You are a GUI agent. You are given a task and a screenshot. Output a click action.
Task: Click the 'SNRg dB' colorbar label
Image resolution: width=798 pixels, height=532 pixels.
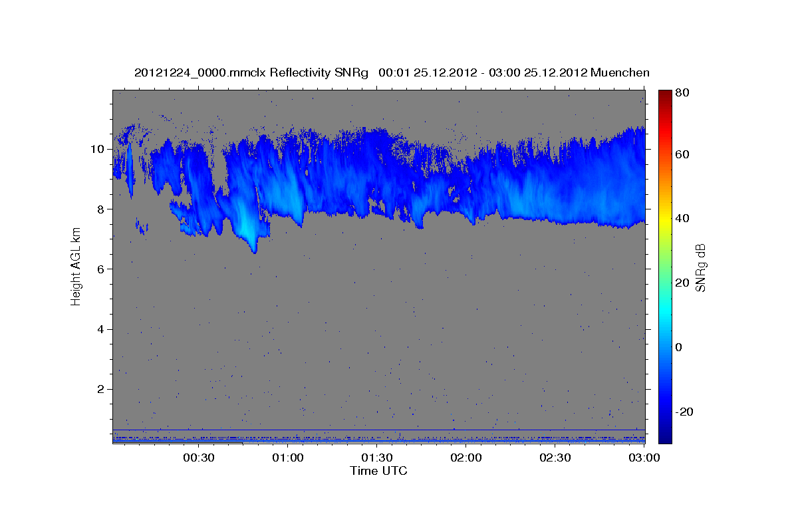pyautogui.click(x=700, y=267)
